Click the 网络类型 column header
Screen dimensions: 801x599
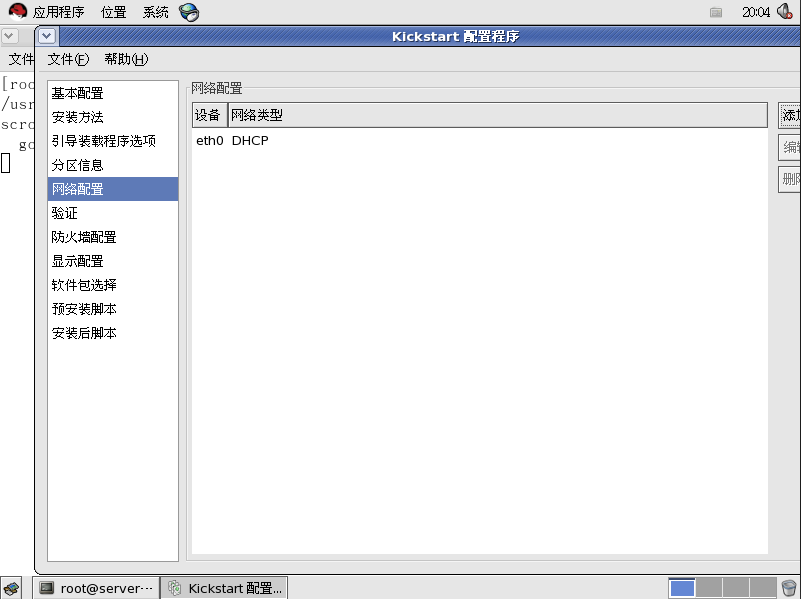(x=497, y=115)
